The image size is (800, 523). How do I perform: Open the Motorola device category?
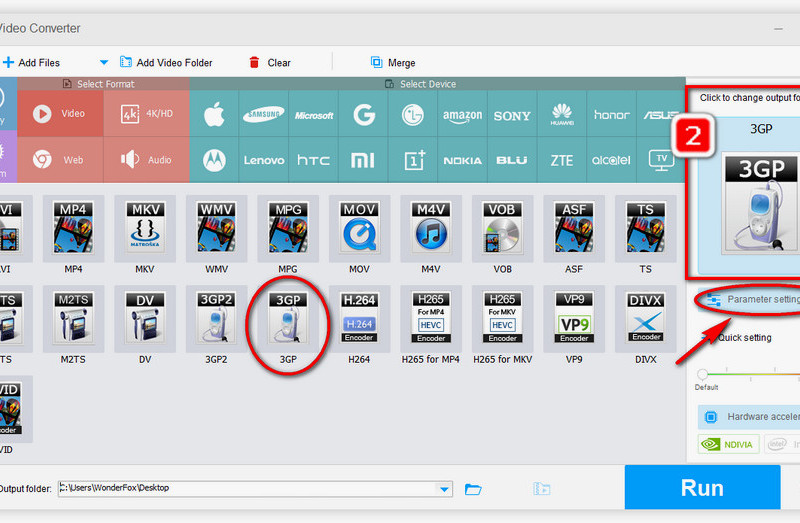coord(214,160)
